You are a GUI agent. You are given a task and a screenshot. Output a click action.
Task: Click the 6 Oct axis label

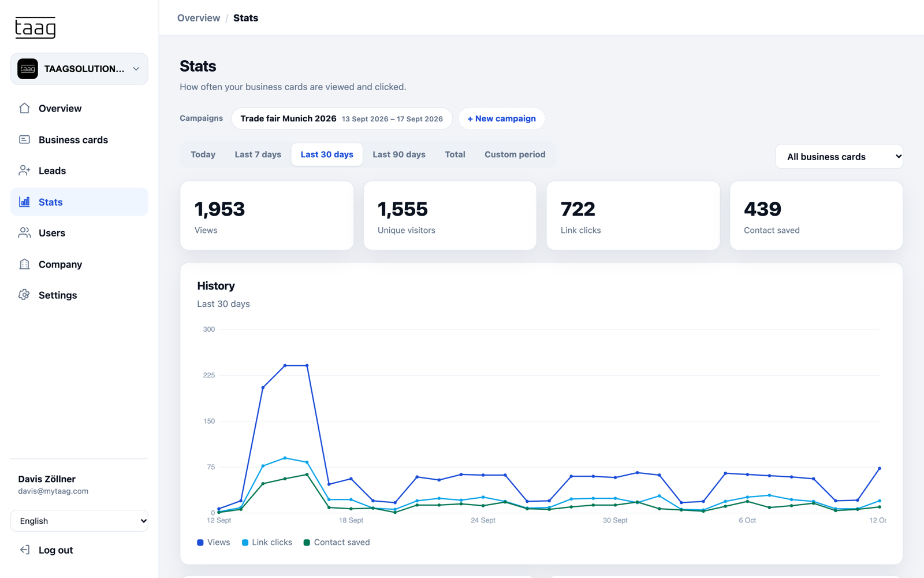click(x=747, y=520)
